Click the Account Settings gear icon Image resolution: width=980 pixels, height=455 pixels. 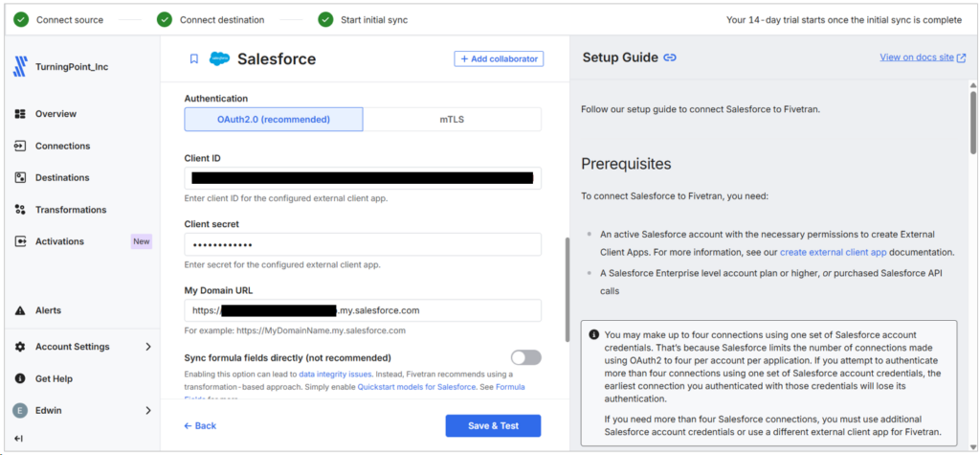(20, 347)
